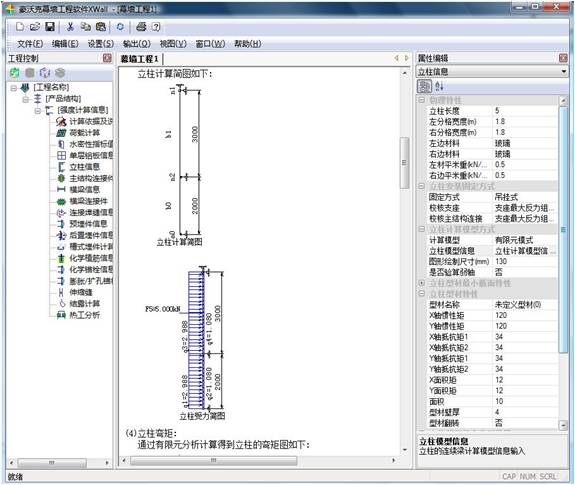Screen dimensions: 575x485
Task: Click the Refresh toolbar icon
Action: point(120,26)
